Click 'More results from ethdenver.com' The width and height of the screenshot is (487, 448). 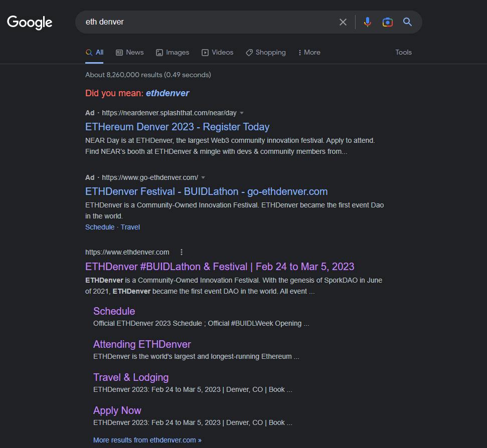(x=147, y=440)
